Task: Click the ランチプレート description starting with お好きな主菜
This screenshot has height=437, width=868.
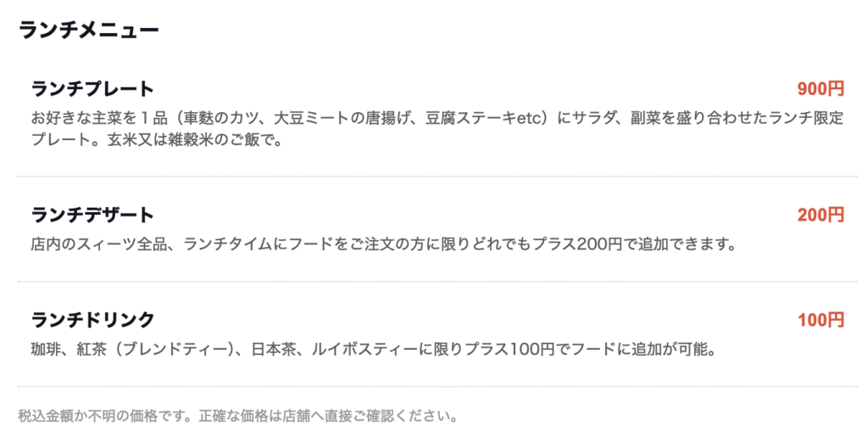Action: pyautogui.click(x=437, y=128)
